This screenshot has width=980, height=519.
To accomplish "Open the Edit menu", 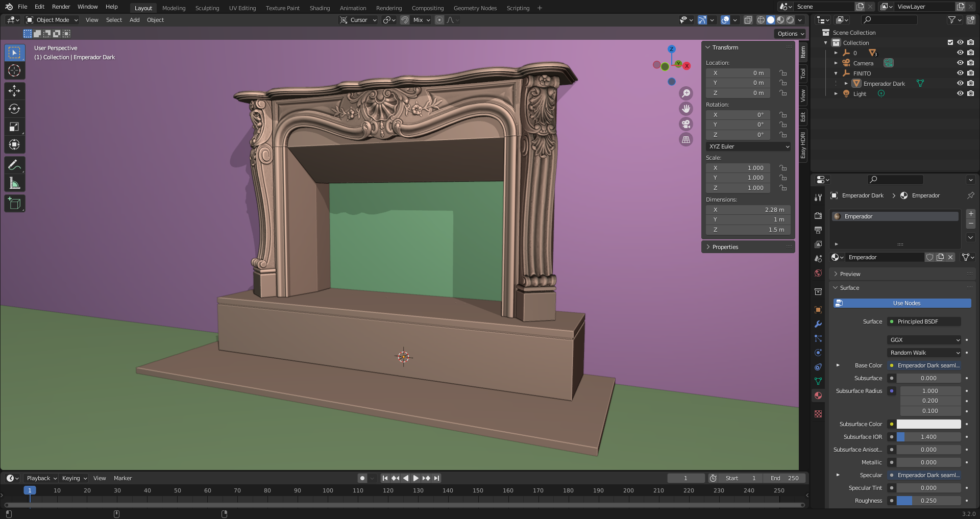I will (x=39, y=7).
